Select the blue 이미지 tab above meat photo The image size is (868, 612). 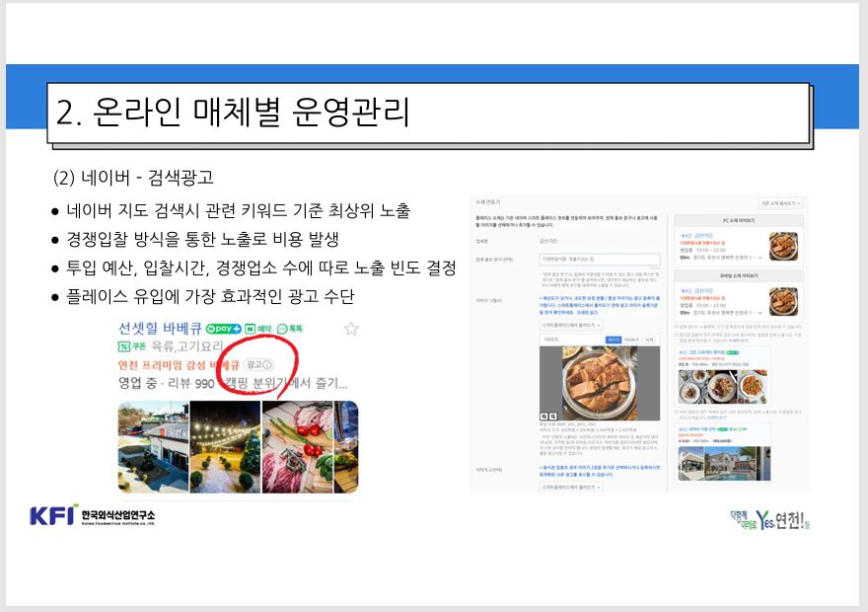(612, 339)
